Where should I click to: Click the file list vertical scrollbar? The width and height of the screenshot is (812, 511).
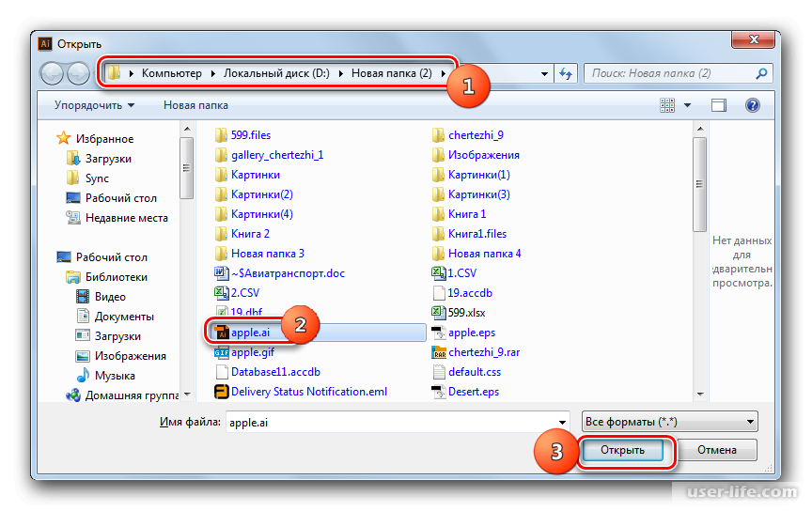pyautogui.click(x=700, y=184)
